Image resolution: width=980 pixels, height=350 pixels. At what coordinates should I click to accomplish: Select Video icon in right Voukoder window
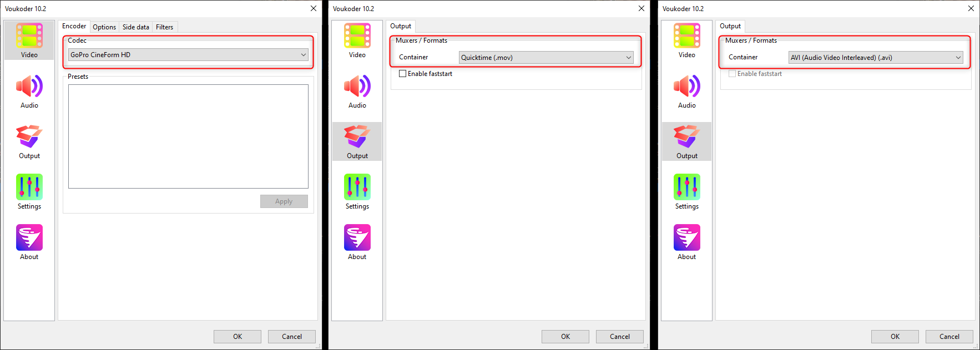[x=687, y=40]
